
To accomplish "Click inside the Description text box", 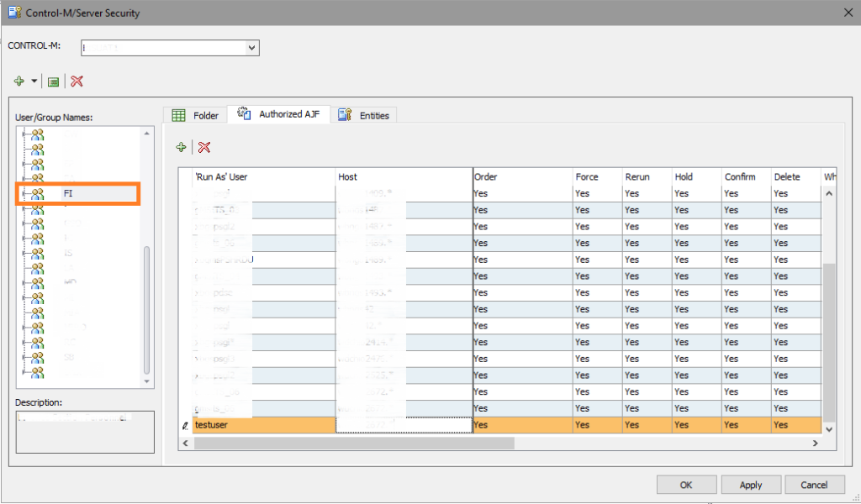I will click(85, 432).
